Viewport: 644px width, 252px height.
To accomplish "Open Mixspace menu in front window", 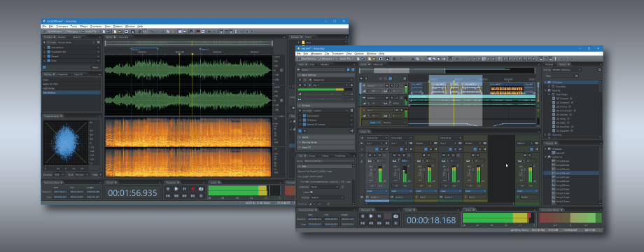I will (x=316, y=54).
